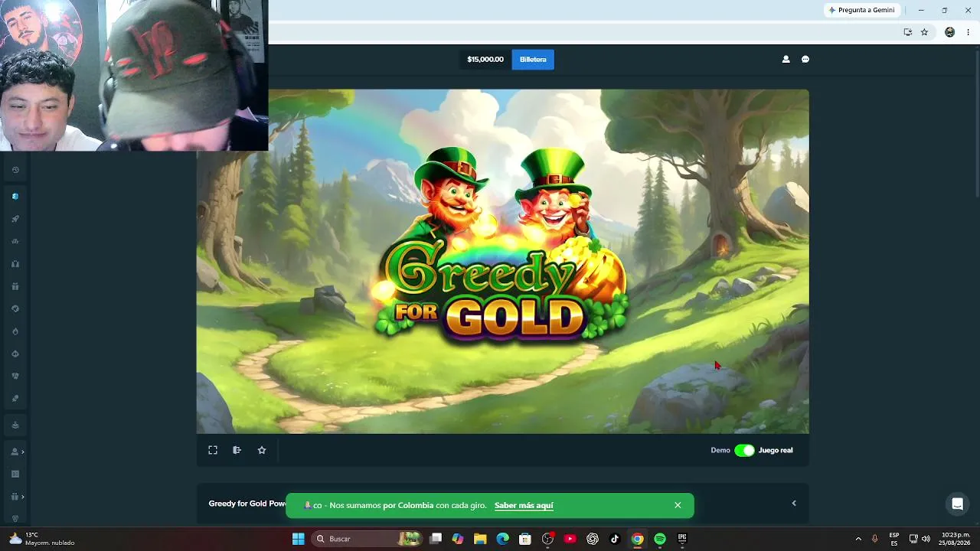The height and width of the screenshot is (551, 980).
Task: Open the recent history icon in sidebar
Action: 15,170
